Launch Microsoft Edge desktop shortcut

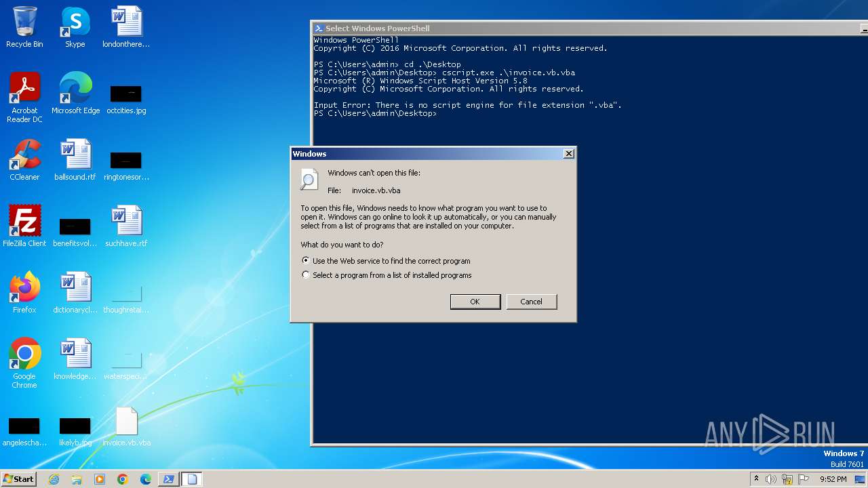pyautogui.click(x=75, y=93)
